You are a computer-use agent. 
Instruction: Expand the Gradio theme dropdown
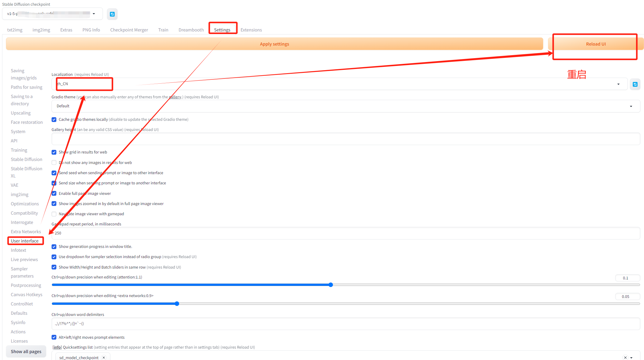[x=631, y=106]
